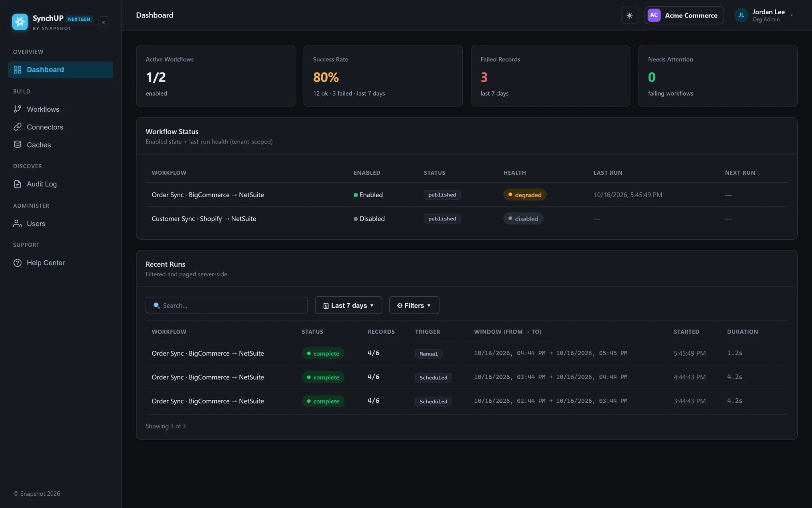Viewport: 812px width, 508px height.
Task: Click the disabled health badge
Action: 523,219
